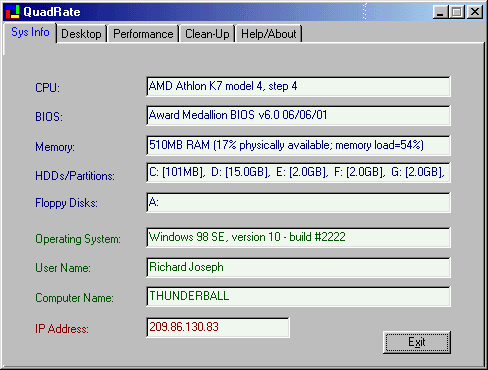Click the "IP Address:" label
Screen dimensions: 488x370
click(x=62, y=329)
